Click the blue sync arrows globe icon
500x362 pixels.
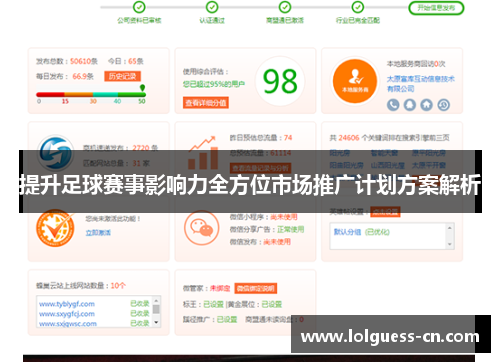click(x=55, y=153)
